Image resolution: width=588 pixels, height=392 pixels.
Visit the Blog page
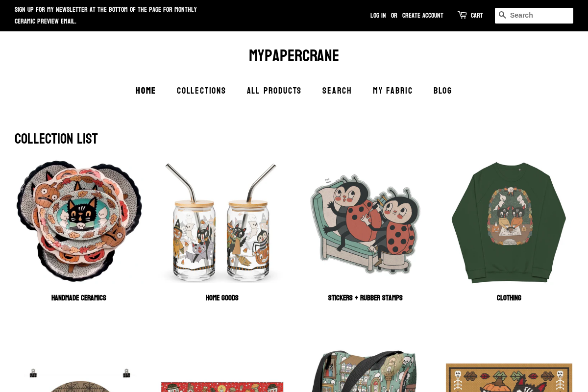pos(442,91)
